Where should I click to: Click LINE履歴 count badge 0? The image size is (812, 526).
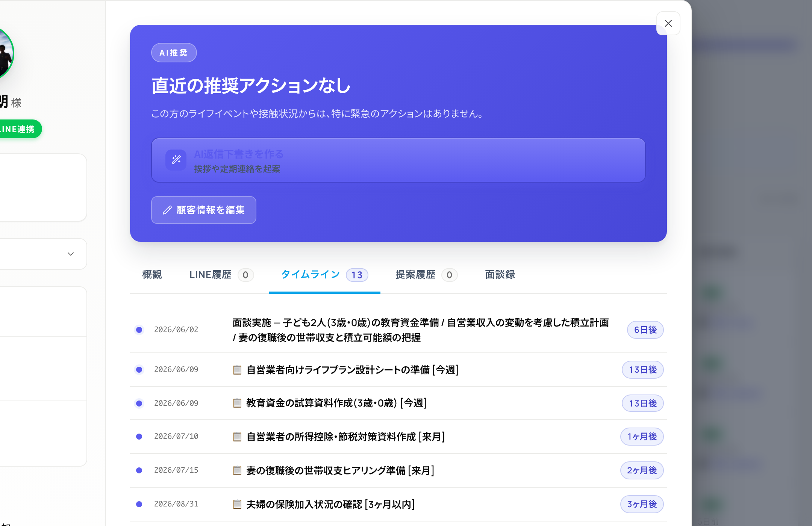click(245, 275)
